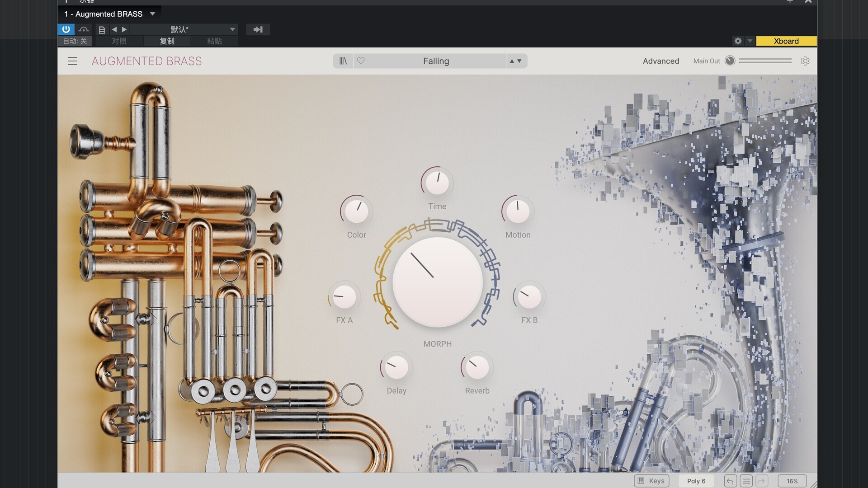
Task: Open the preset file document icon
Action: coord(102,30)
